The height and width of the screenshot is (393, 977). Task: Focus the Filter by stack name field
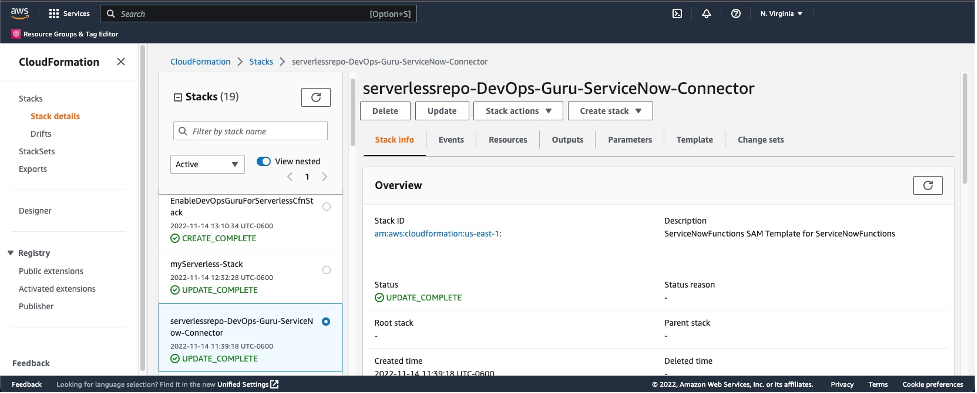point(250,131)
